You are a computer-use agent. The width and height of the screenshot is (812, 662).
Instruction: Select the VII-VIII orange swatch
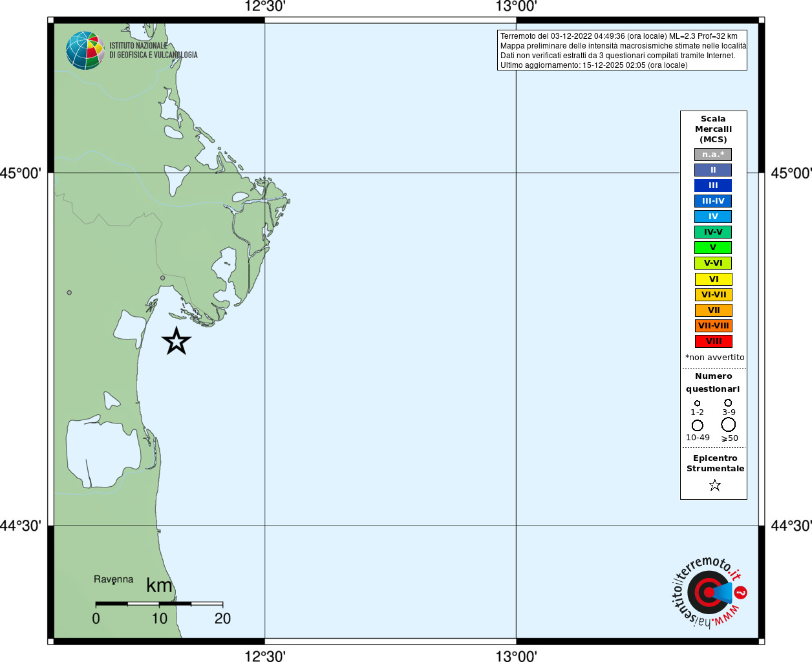click(713, 326)
